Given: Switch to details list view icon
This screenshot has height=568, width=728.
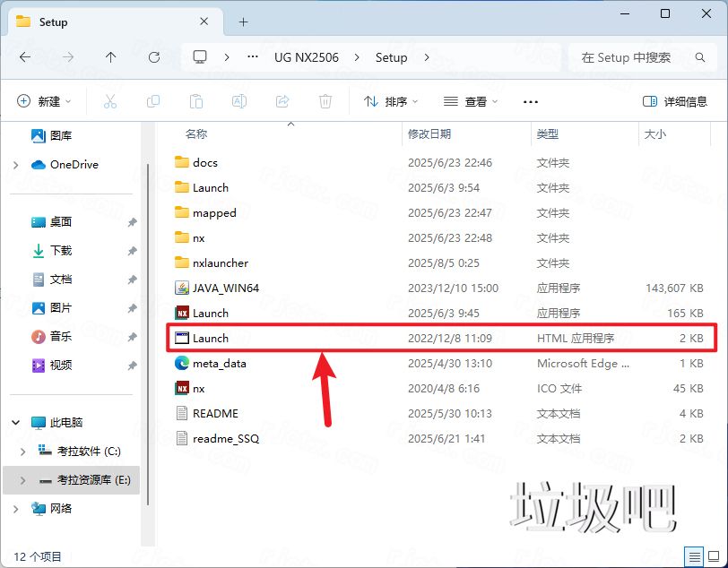Looking at the screenshot, I should [693, 556].
